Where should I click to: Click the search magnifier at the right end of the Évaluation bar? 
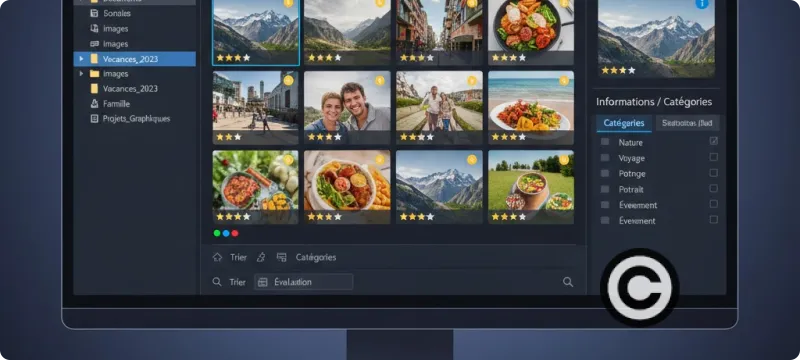(x=568, y=282)
